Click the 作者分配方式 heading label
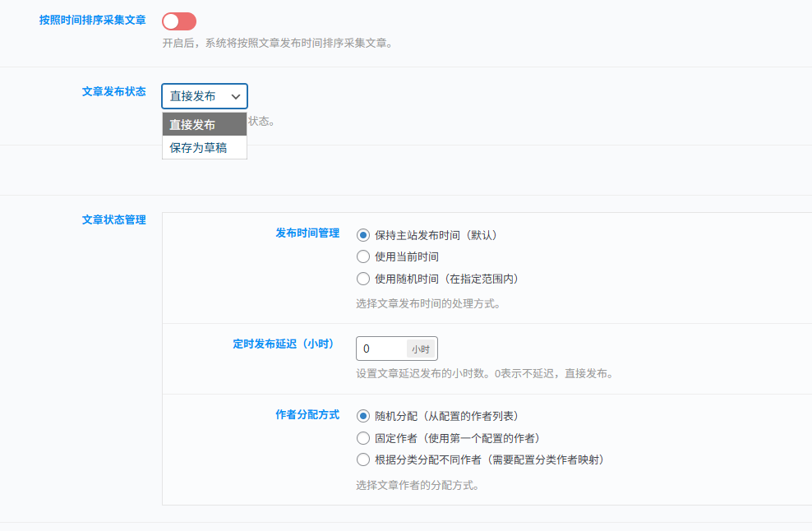Screen dimensions: 812x531 307,415
